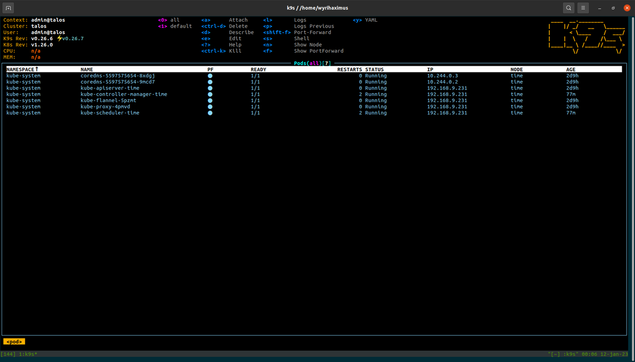
Task: Select the kube-scheduler-time pod name
Action: [110, 113]
